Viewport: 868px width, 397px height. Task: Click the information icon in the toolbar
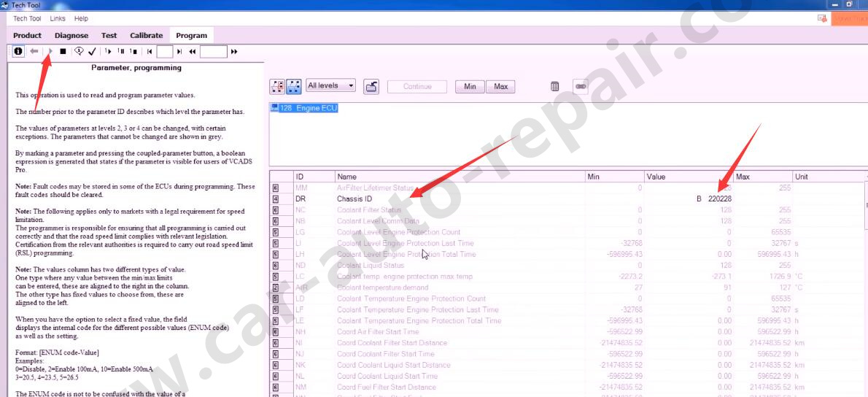click(x=18, y=52)
